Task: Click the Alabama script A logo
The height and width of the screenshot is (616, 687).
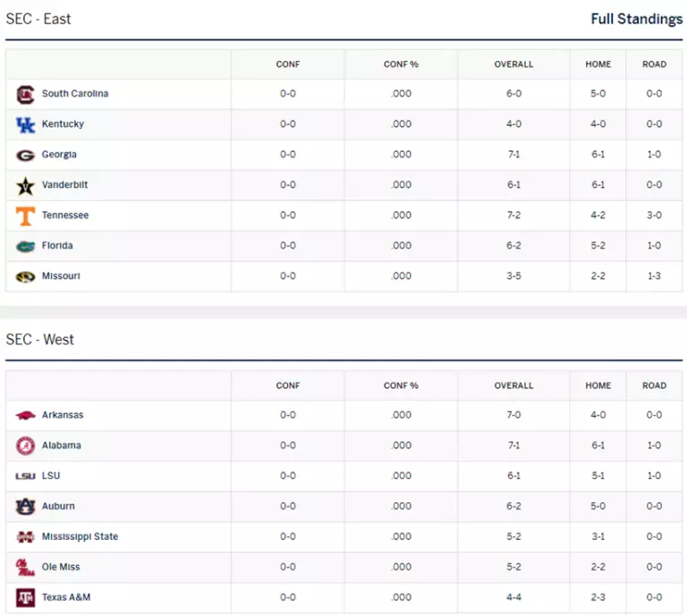Action: 25,446
